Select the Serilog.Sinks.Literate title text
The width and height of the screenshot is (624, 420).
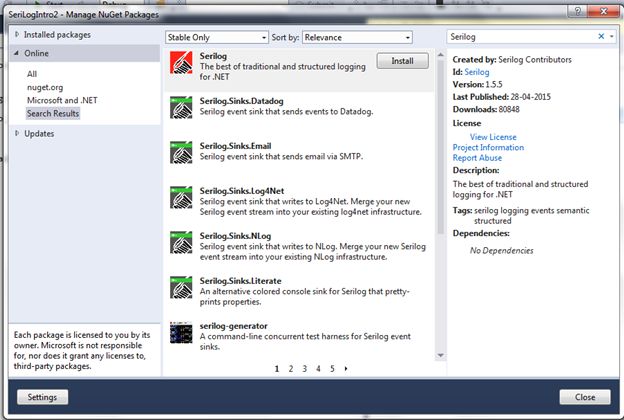click(240, 281)
